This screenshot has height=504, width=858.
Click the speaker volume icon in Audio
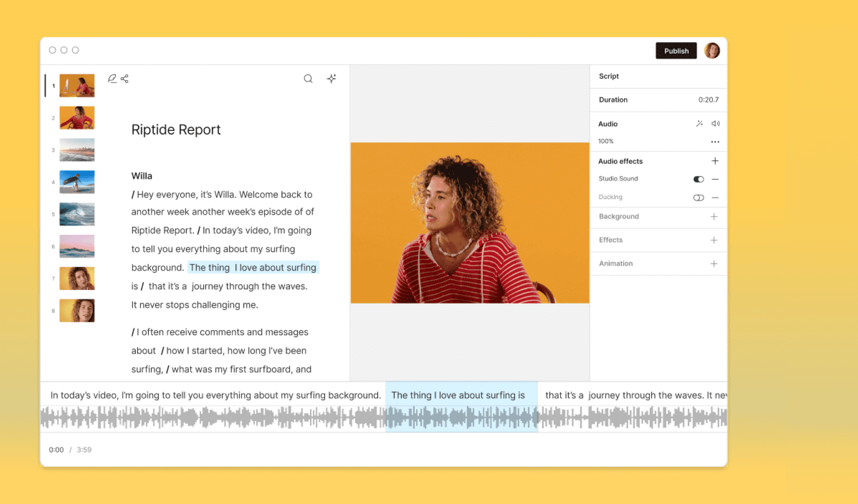[715, 124]
